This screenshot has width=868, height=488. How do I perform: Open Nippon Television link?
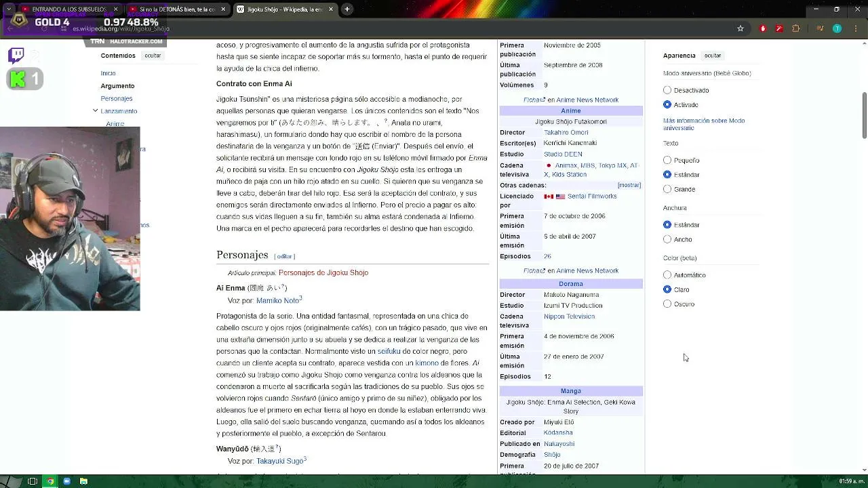point(569,317)
